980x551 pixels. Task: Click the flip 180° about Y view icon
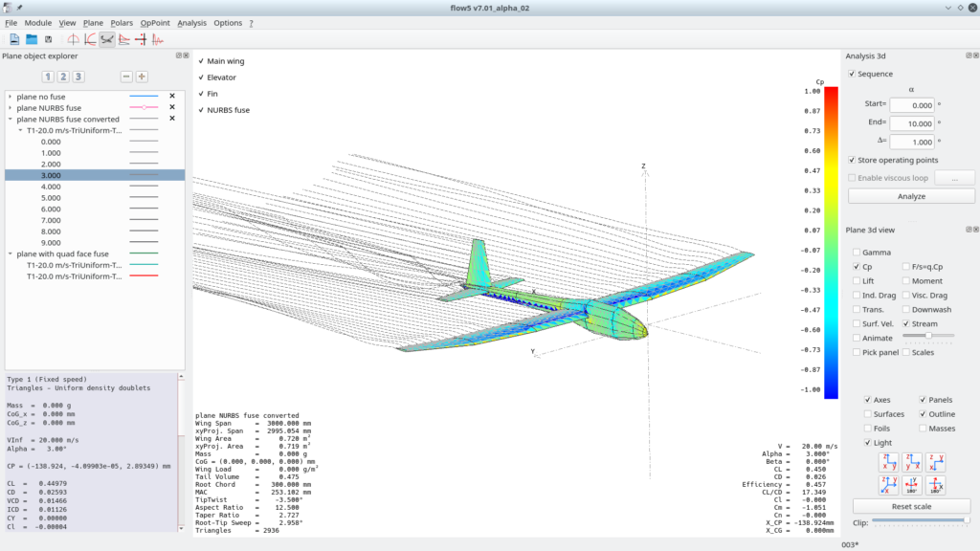pyautogui.click(x=911, y=484)
